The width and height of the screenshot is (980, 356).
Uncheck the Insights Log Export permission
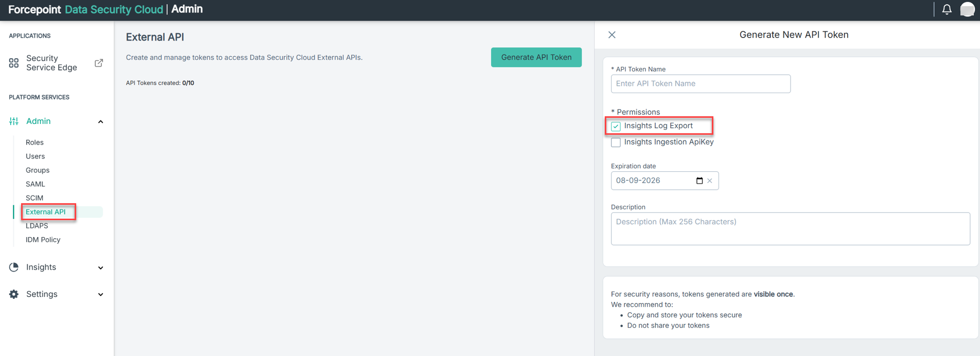[x=616, y=126]
